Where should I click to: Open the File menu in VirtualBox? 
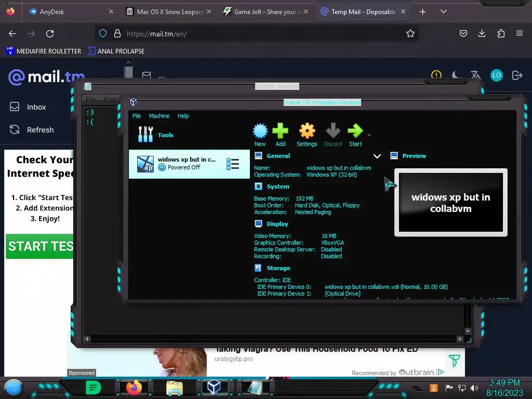[x=137, y=116]
